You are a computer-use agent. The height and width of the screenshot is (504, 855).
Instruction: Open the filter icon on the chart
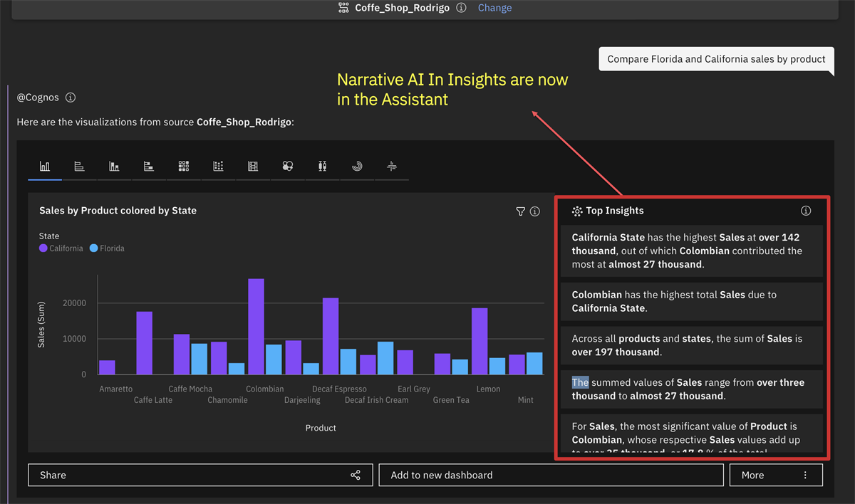point(520,211)
